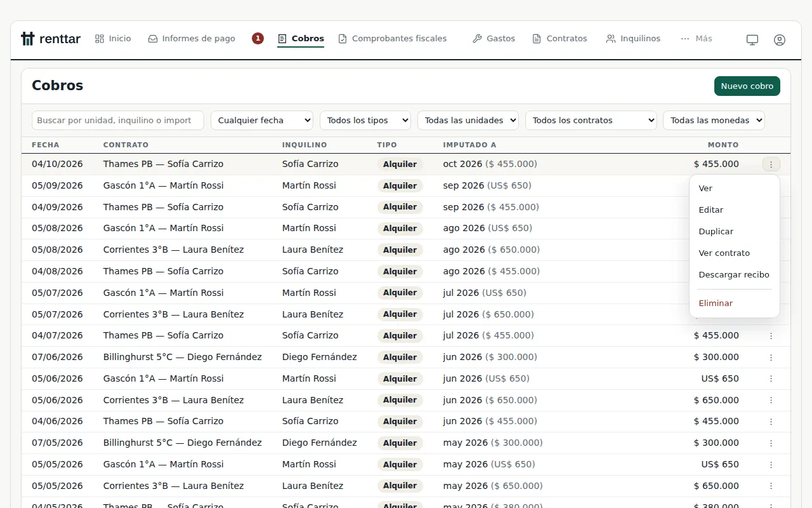Click the Nuevo cobro button

pyautogui.click(x=747, y=86)
